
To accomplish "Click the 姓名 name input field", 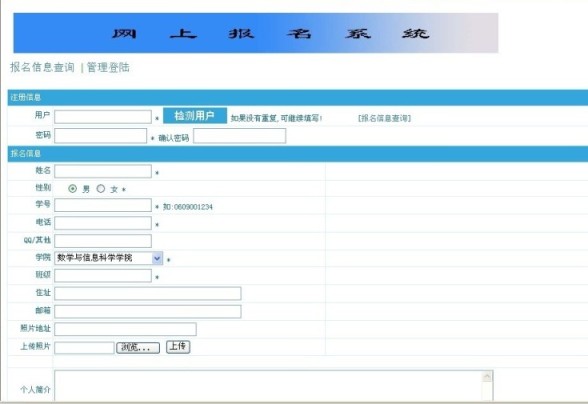I will click(x=103, y=171).
